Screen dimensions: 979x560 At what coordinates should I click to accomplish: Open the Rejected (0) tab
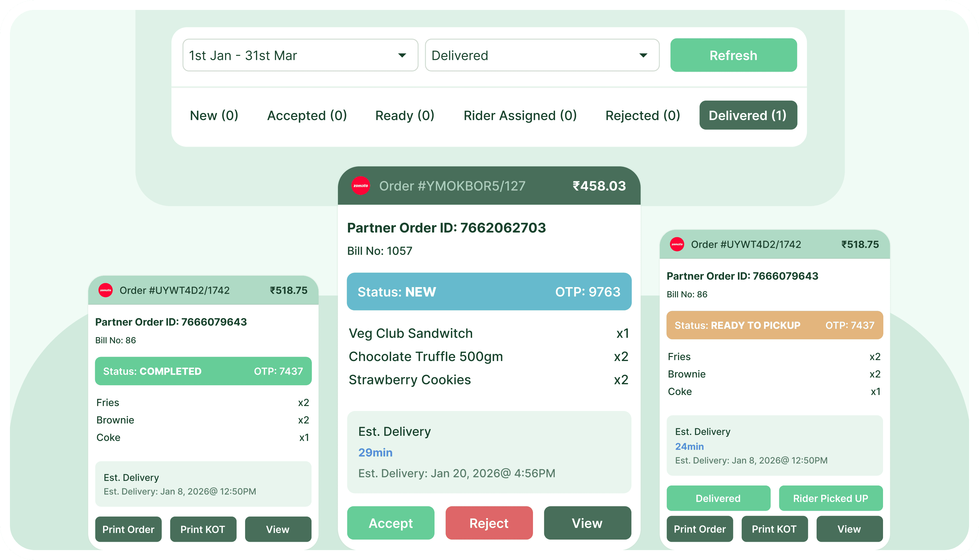click(x=642, y=115)
